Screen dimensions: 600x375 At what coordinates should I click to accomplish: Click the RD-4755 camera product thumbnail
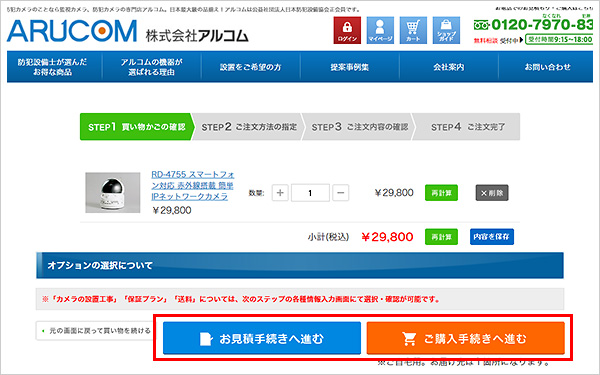tap(112, 192)
